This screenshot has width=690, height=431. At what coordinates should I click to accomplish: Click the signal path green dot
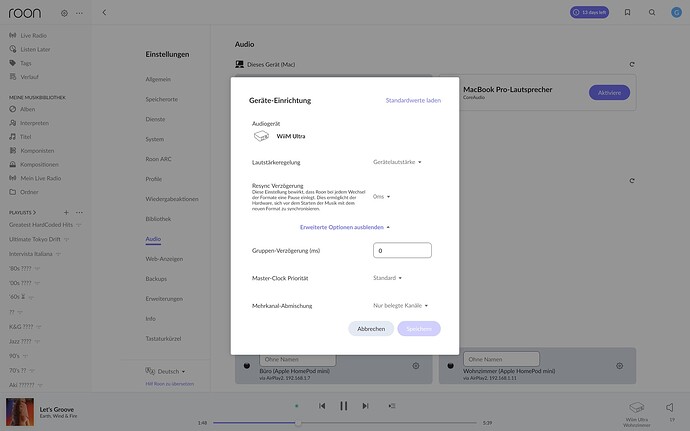297,406
